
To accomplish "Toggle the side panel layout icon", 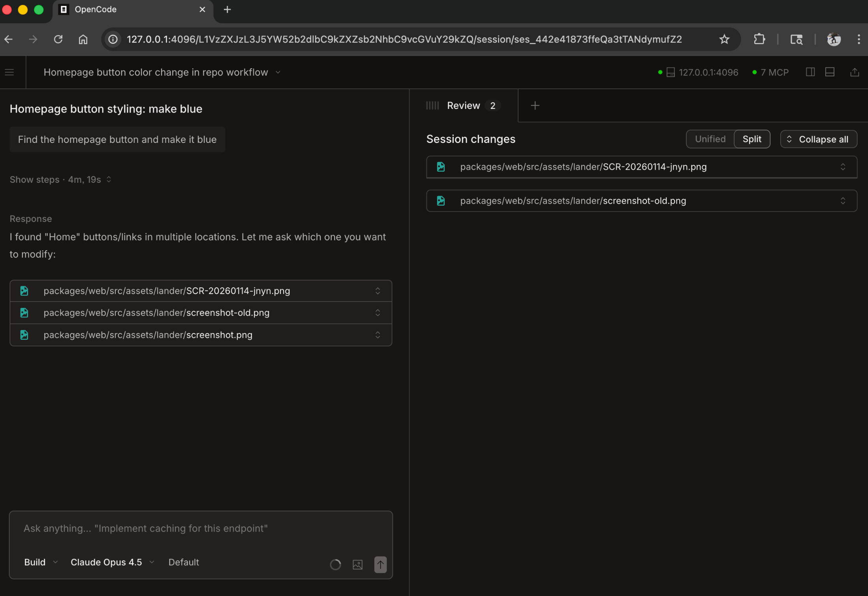I will [810, 72].
